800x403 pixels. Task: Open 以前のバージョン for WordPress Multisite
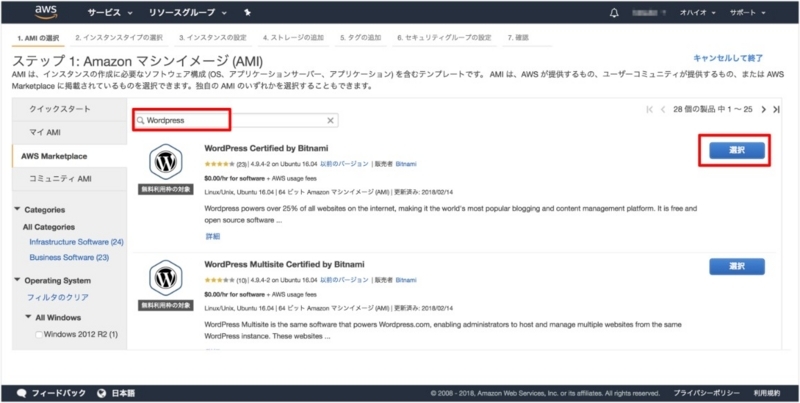[x=344, y=280]
